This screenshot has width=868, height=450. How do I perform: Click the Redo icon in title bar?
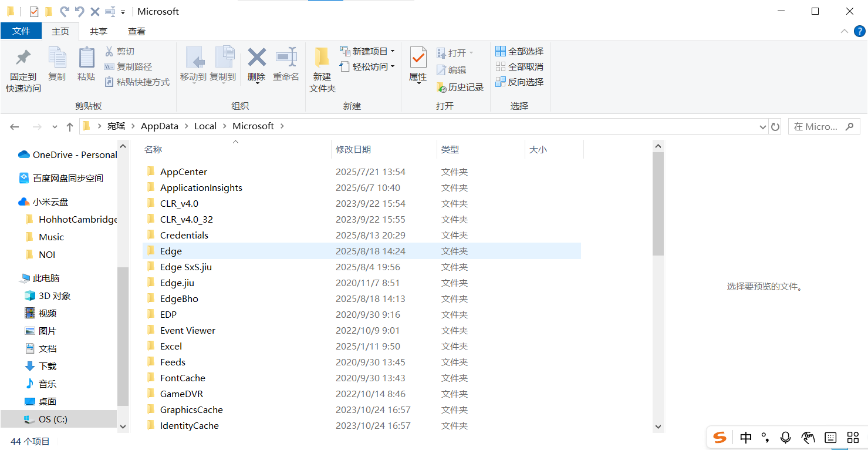[65, 12]
